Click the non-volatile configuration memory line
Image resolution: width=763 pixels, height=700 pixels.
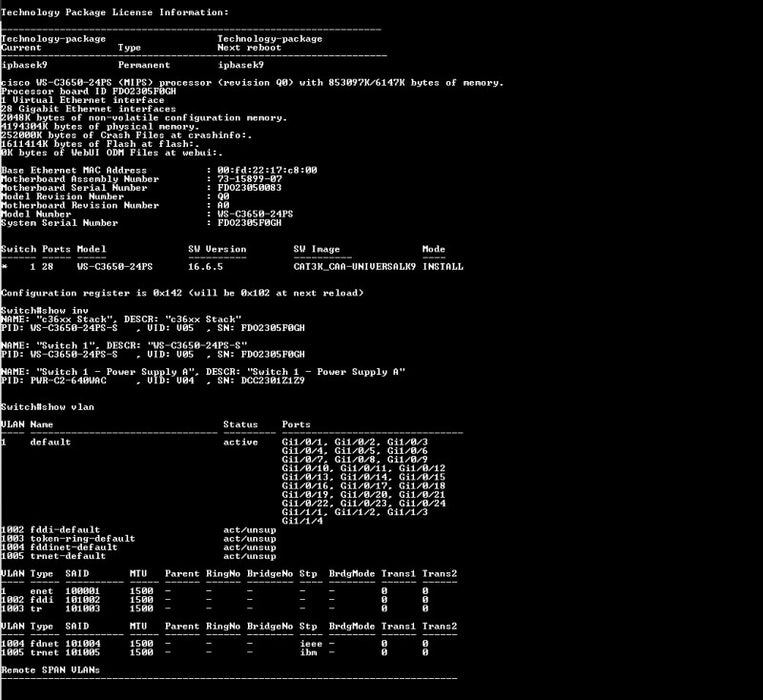[x=144, y=118]
